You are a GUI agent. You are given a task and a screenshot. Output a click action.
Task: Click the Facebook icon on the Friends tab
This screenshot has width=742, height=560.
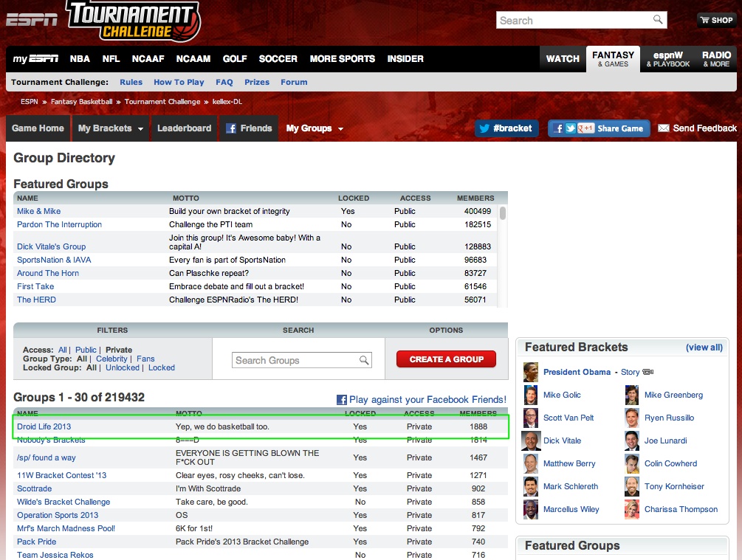[x=231, y=128]
